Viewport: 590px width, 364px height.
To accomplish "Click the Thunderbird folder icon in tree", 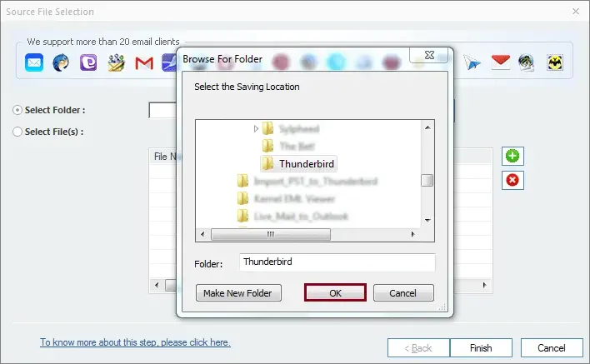I will 267,163.
